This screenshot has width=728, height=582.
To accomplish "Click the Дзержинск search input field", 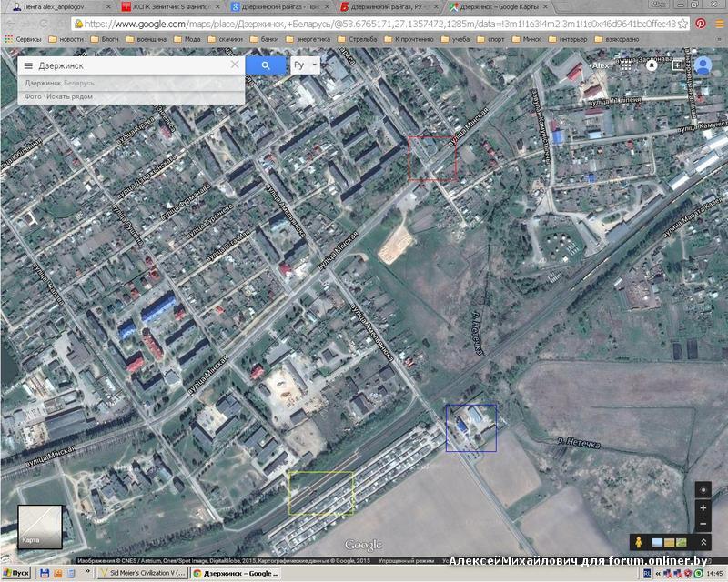I will tap(132, 65).
